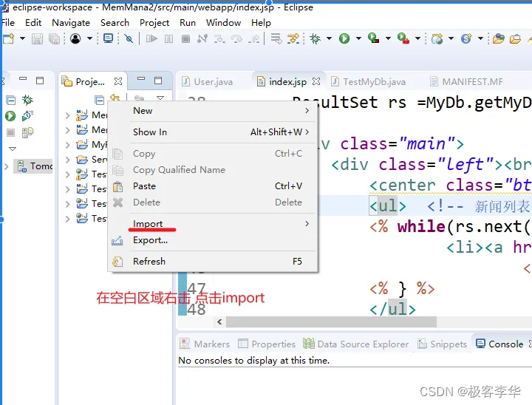Open Debug dropdown arrow
This screenshot has width=532, height=405.
pyautogui.click(x=329, y=38)
